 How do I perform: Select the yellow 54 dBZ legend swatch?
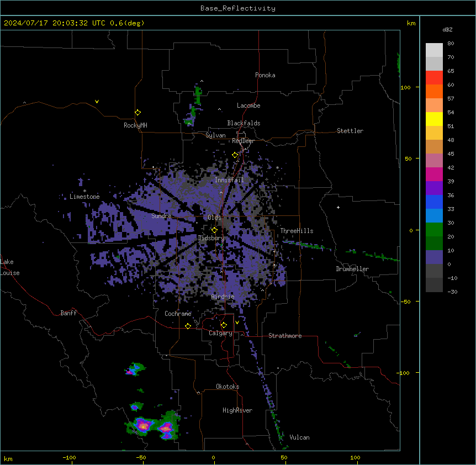pyautogui.click(x=434, y=119)
